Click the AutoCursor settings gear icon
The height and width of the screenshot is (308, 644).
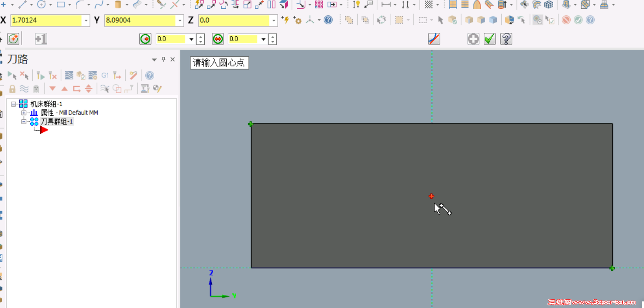pyautogui.click(x=297, y=20)
